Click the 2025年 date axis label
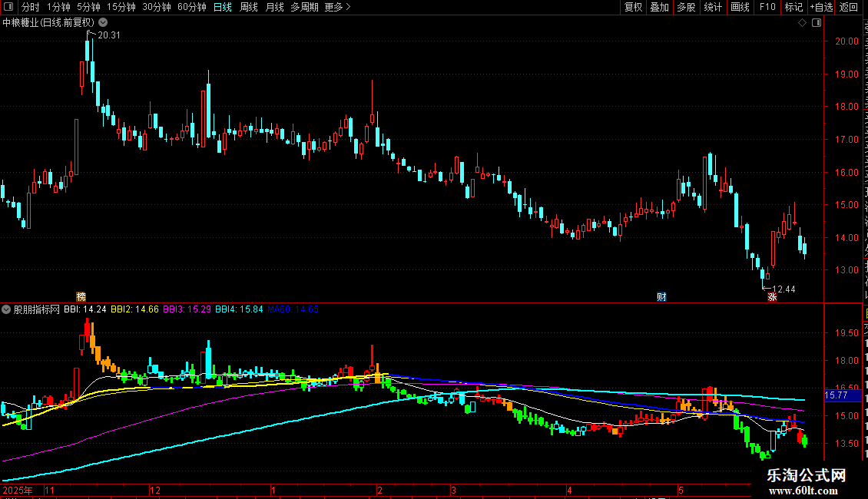This screenshot has width=868, height=499. point(17,490)
